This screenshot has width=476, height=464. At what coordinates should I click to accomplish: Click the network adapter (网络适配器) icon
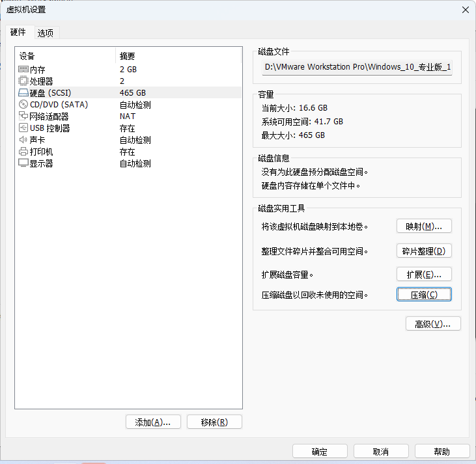pyautogui.click(x=23, y=116)
